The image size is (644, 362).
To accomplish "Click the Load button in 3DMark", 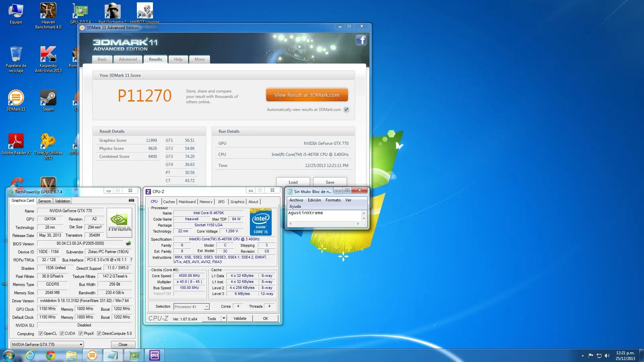I will pyautogui.click(x=293, y=182).
